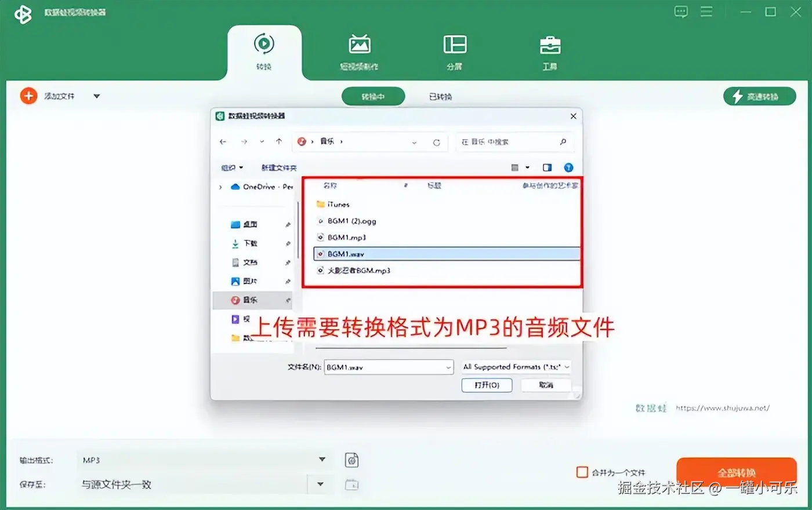Click the orange plus add-file icon
The image size is (812, 510).
pyautogui.click(x=28, y=96)
